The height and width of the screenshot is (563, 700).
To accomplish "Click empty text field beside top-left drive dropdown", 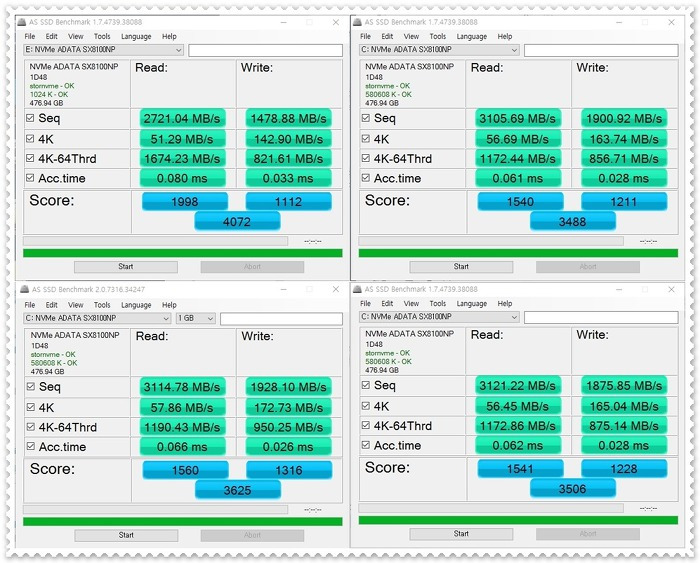I will pyautogui.click(x=266, y=50).
